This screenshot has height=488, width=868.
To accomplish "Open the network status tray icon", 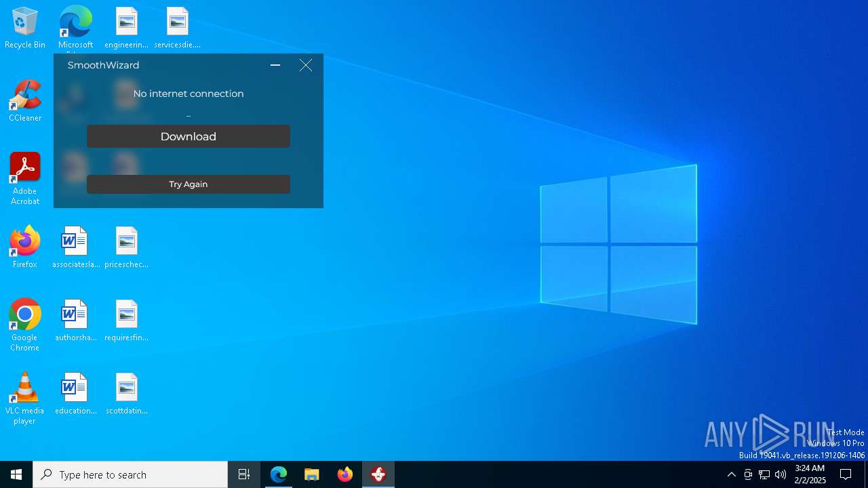I will (x=764, y=474).
